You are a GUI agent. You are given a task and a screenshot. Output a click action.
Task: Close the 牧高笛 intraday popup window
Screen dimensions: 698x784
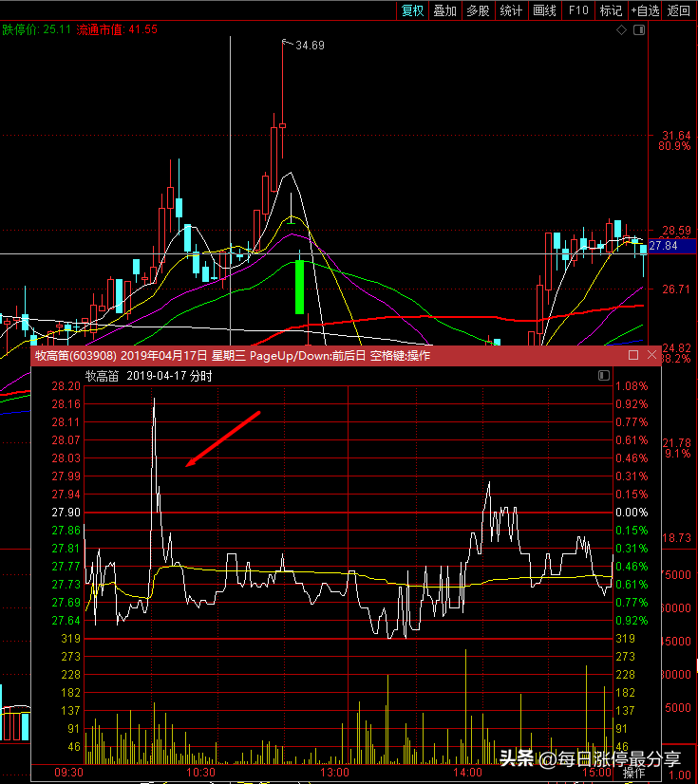point(651,354)
